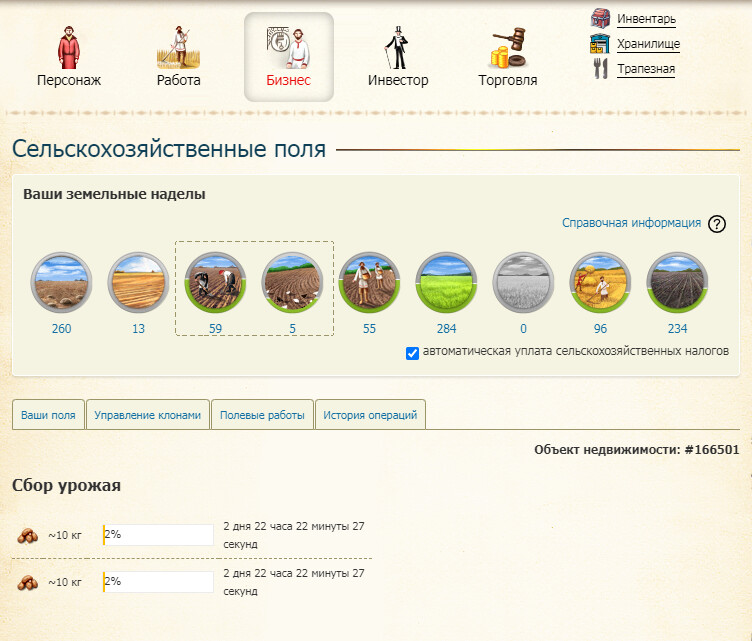Select the grayed-out plot with 0
752x641 pixels.
point(524,283)
